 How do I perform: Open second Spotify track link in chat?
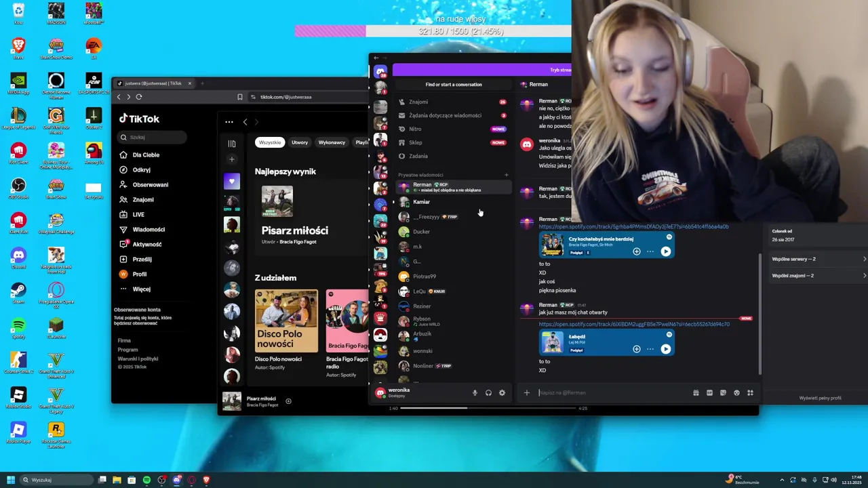click(634, 324)
